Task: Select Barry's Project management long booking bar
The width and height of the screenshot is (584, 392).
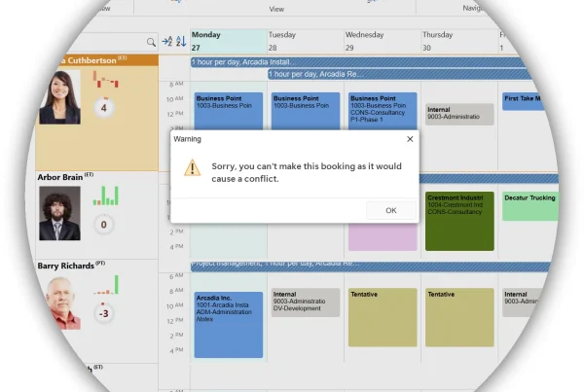Action: coord(371,266)
